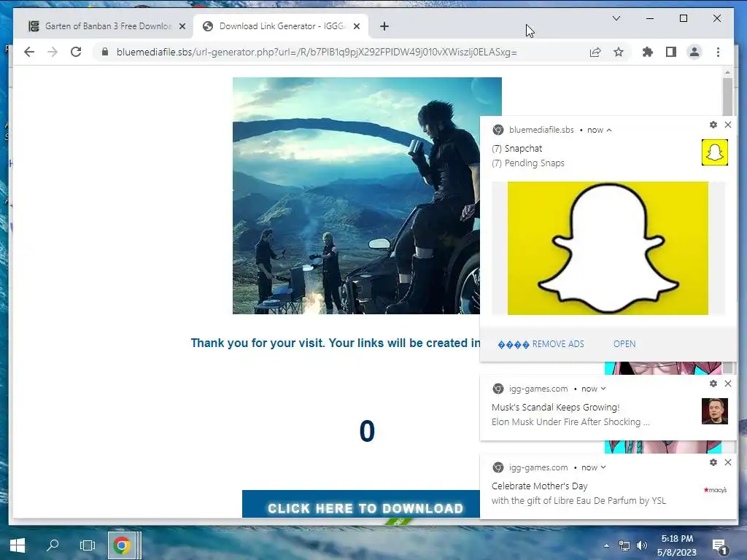Click the address bar URL
Viewport: 747px width, 560px height.
click(317, 52)
